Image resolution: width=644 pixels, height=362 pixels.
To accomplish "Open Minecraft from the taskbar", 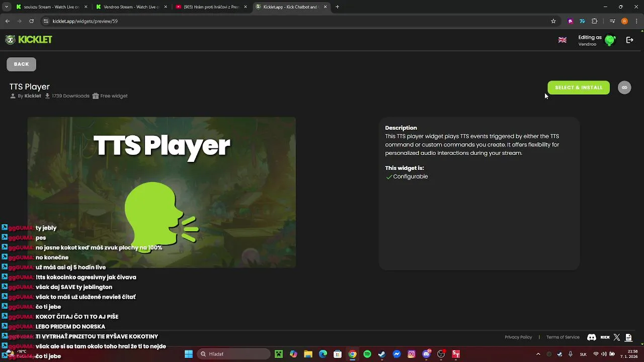I will point(279,354).
